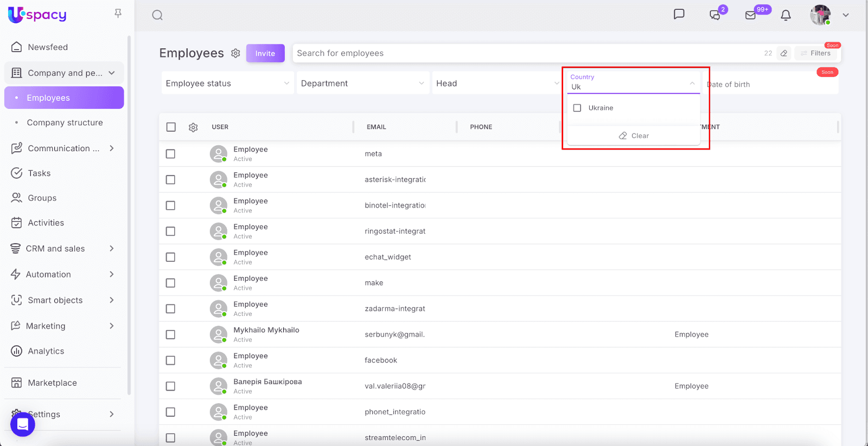The image size is (868, 446).
Task: Click Clear in the Country dropdown
Action: tap(634, 135)
